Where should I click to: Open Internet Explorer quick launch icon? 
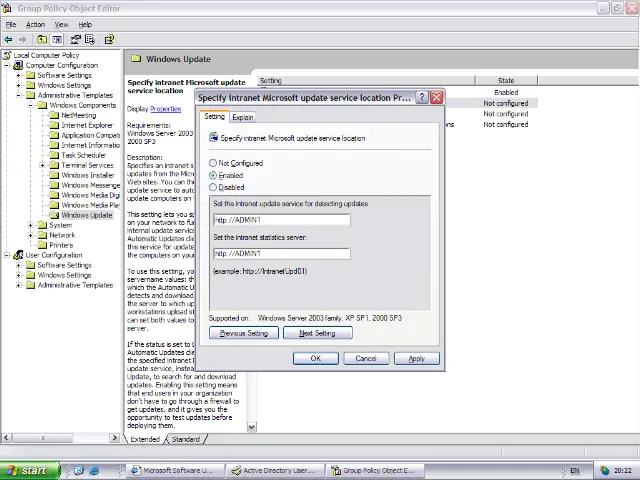pos(94,471)
